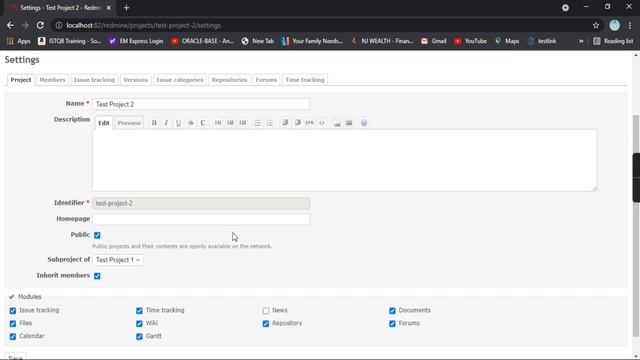The image size is (640, 360).
Task: Switch to Repositories tab
Action: pos(229,80)
